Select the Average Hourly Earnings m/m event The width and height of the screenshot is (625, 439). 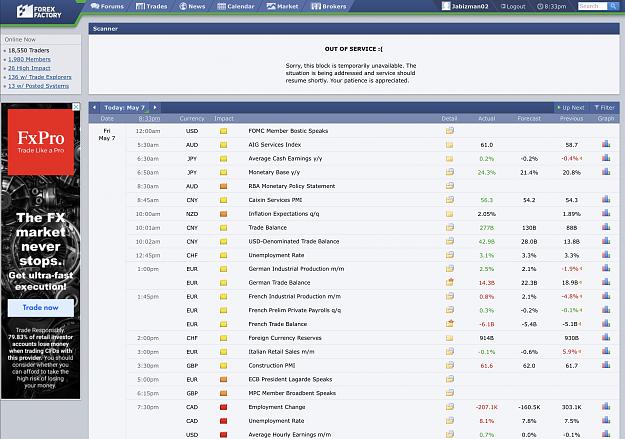tap(290, 435)
